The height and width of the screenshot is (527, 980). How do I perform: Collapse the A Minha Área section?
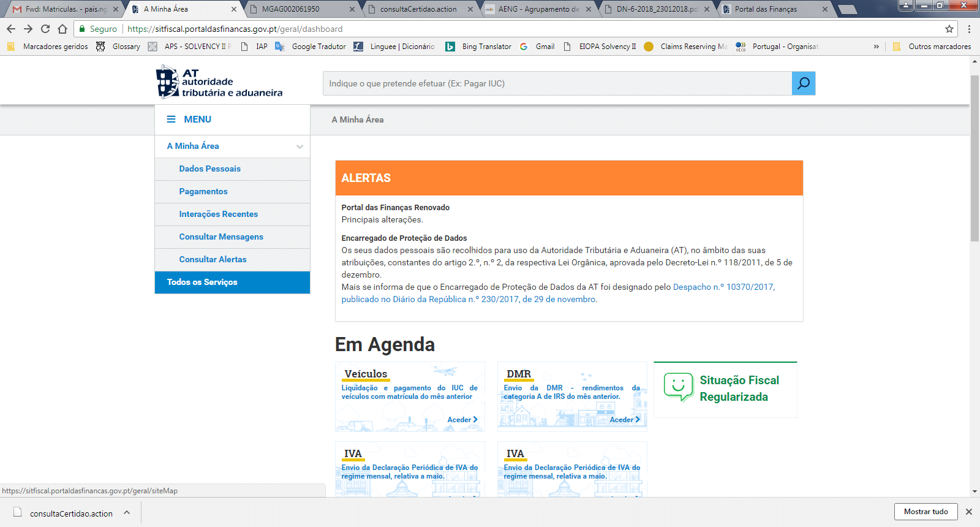coord(300,146)
